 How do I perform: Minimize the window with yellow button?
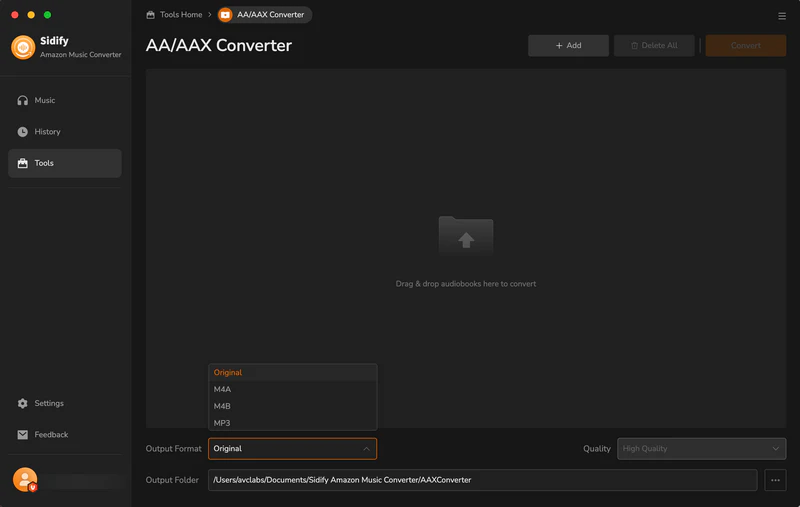(x=31, y=15)
